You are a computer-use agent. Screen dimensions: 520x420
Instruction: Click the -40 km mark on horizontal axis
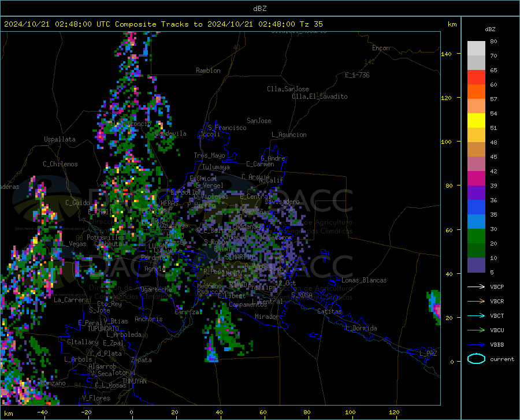point(42,412)
